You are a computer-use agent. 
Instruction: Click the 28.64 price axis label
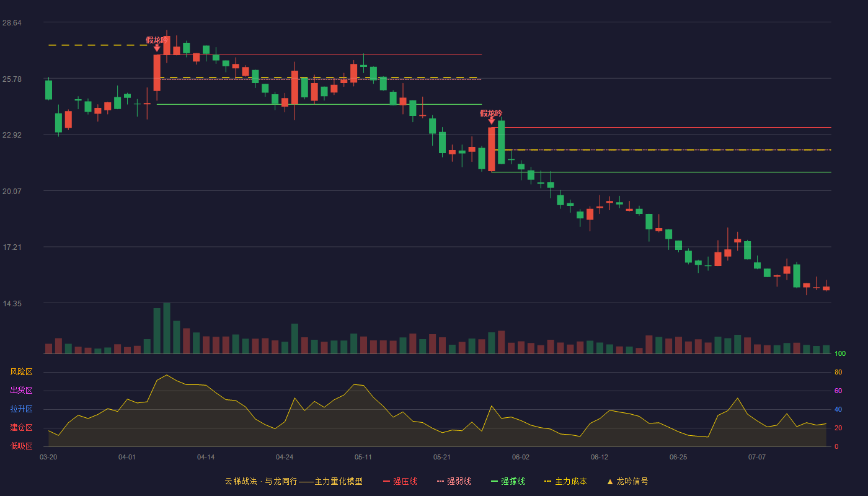click(12, 22)
